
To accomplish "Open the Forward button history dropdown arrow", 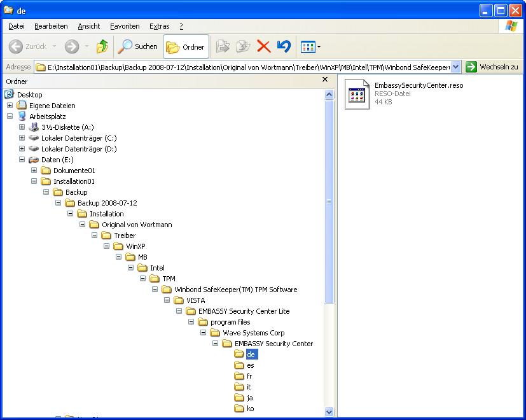I will coord(87,46).
